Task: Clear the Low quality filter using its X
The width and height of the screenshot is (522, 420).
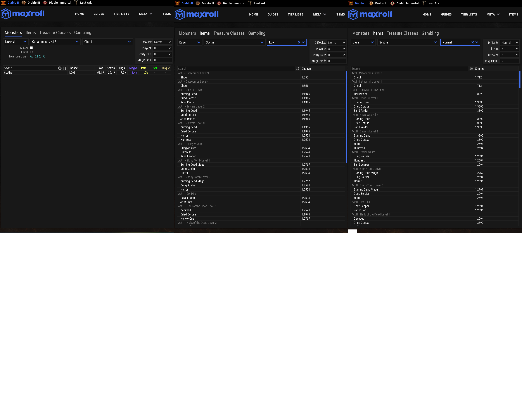Action: click(299, 42)
